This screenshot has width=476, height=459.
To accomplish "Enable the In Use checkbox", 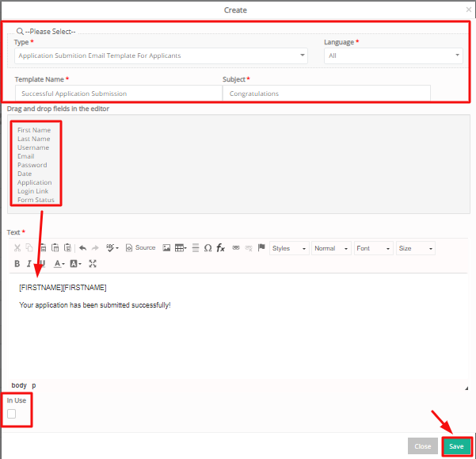I will tap(12, 414).
